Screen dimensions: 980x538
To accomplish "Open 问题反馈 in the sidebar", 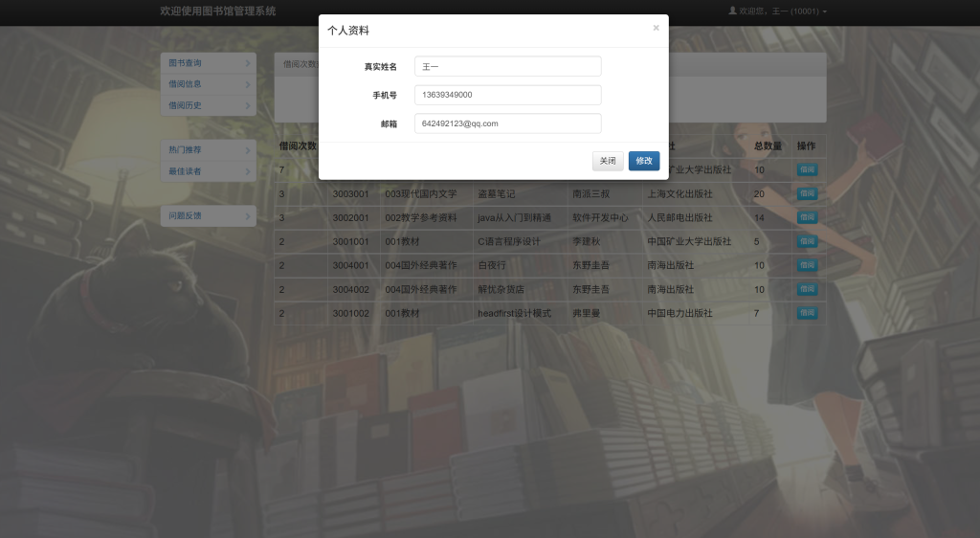I will 208,215.
